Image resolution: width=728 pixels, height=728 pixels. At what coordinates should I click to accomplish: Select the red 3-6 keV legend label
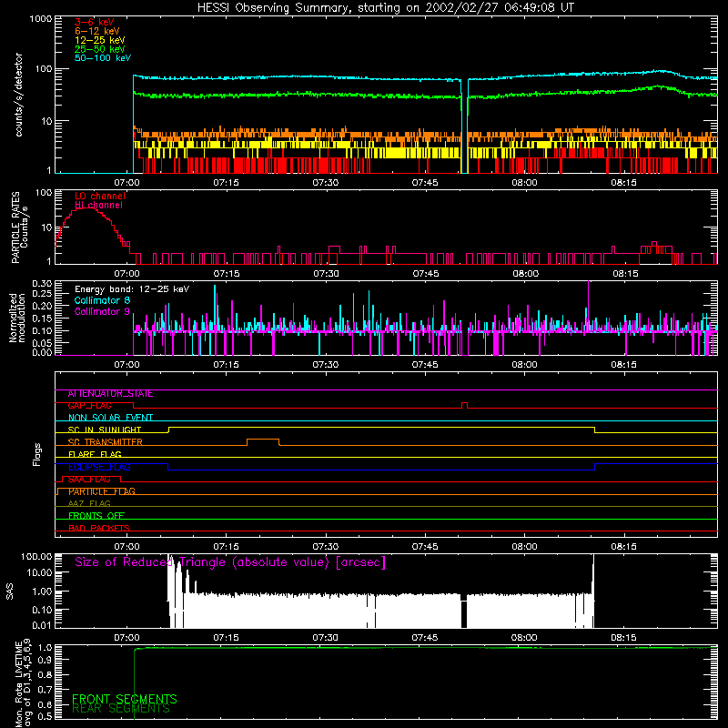pyautogui.click(x=94, y=22)
